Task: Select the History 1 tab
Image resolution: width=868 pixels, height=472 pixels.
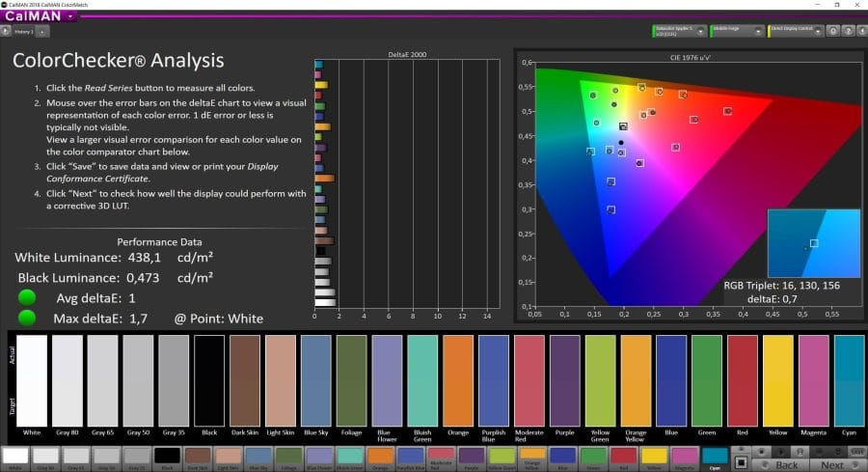Action: click(24, 31)
